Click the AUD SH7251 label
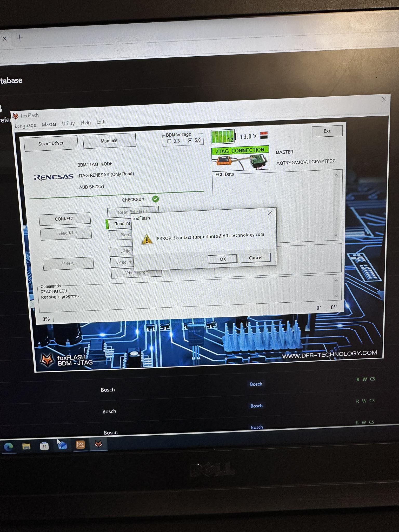Screen dimensions: 399x532 [91, 187]
